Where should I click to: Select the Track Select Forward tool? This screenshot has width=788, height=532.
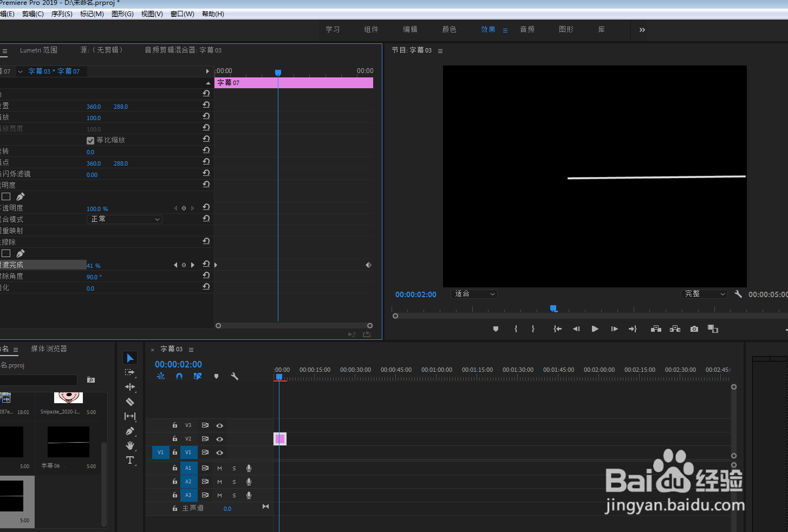pyautogui.click(x=130, y=372)
